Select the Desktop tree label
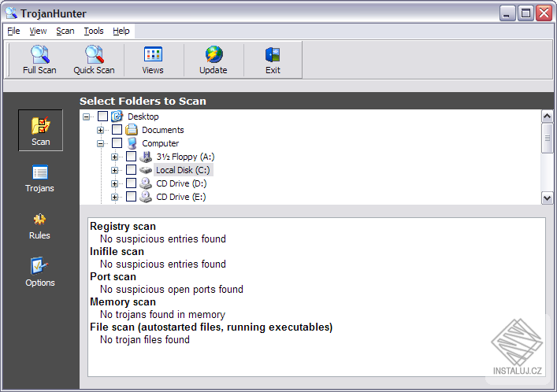 pos(143,116)
